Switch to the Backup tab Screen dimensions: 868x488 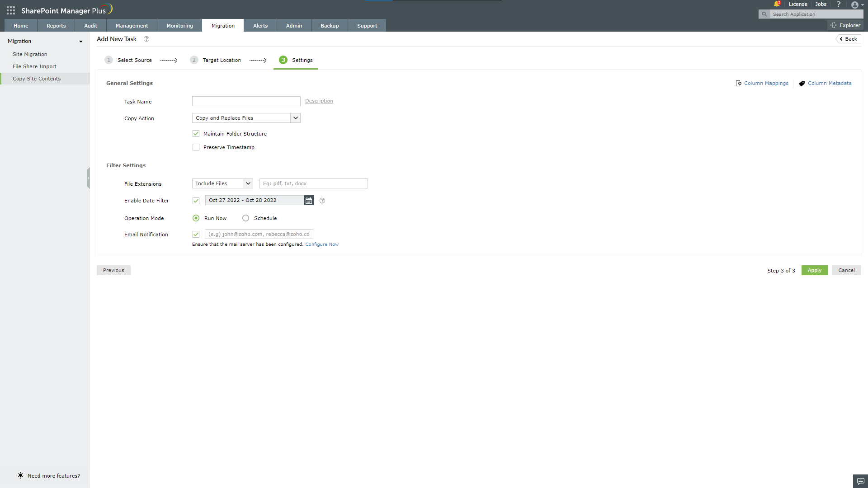tap(329, 25)
